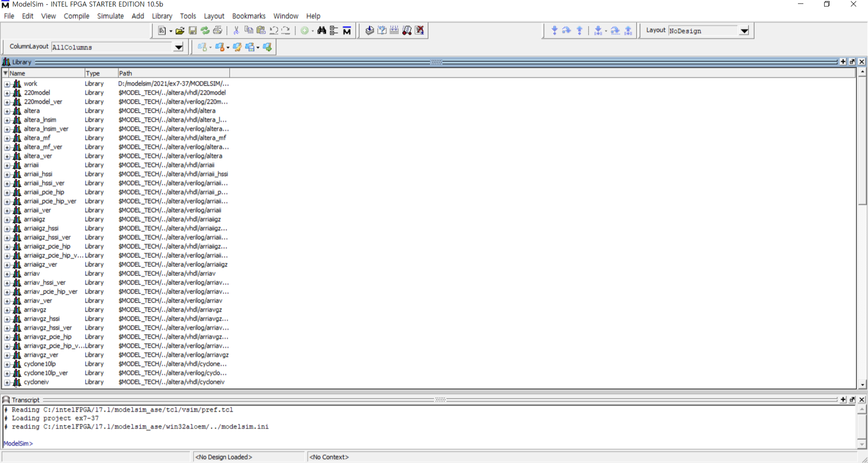Open the Bookmarks menu
This screenshot has height=463, width=868.
(x=249, y=16)
